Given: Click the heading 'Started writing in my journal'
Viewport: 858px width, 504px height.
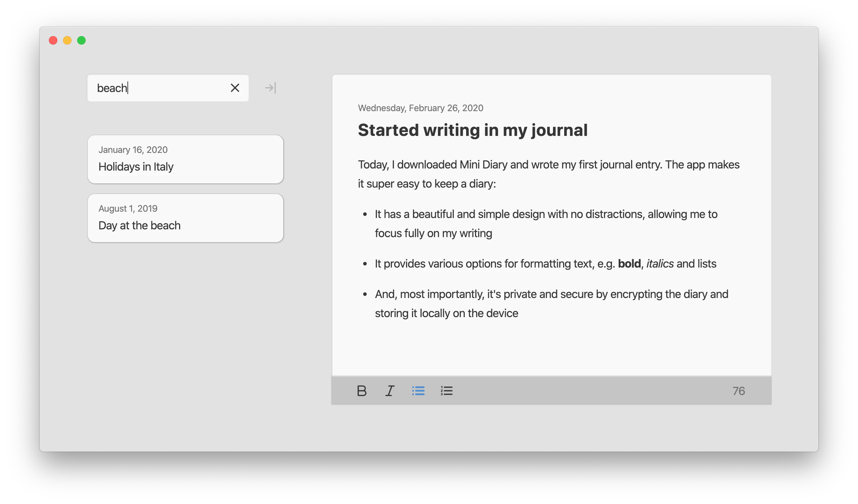Looking at the screenshot, I should (473, 130).
